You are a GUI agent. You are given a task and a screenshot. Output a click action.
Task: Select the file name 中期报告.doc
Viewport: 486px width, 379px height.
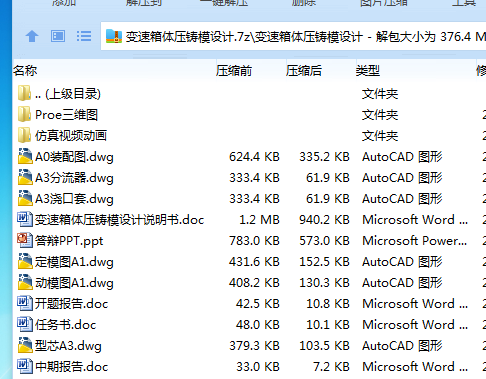point(72,367)
